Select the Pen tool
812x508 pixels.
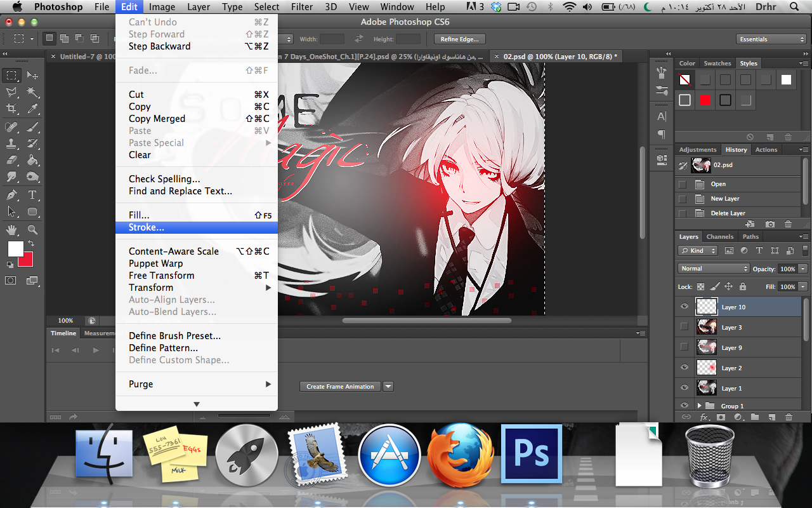click(x=12, y=194)
